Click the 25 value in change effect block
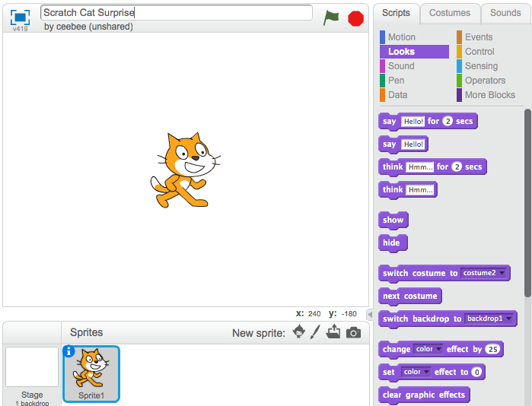This screenshot has height=406, width=532. point(492,350)
